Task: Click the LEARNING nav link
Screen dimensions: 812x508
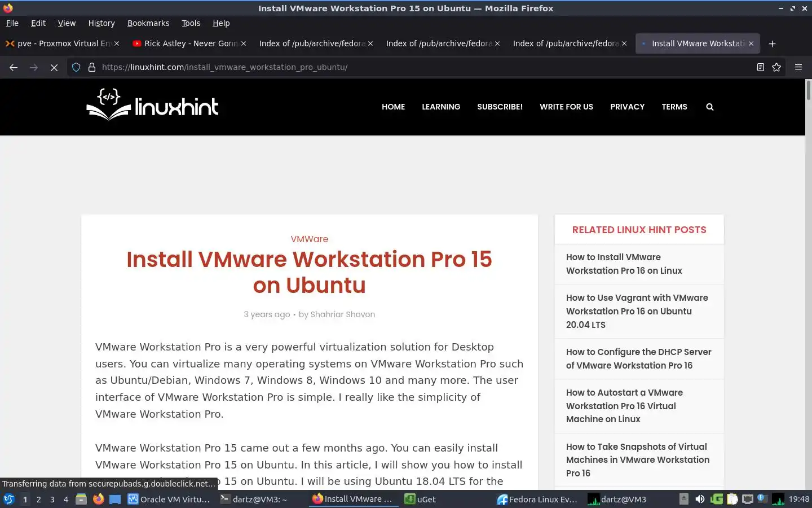Action: tap(441, 107)
